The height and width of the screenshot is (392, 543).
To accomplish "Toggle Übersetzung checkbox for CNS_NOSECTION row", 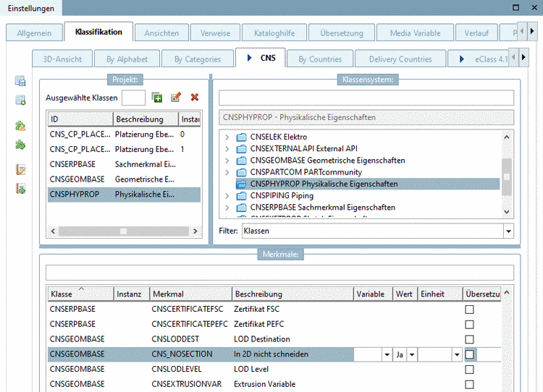I will (x=469, y=354).
